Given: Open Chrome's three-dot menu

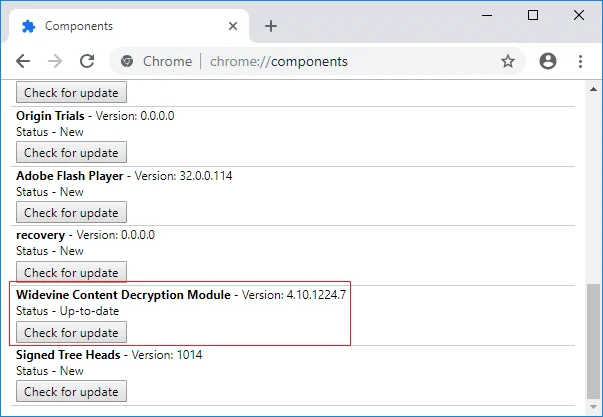Looking at the screenshot, I should [x=580, y=61].
